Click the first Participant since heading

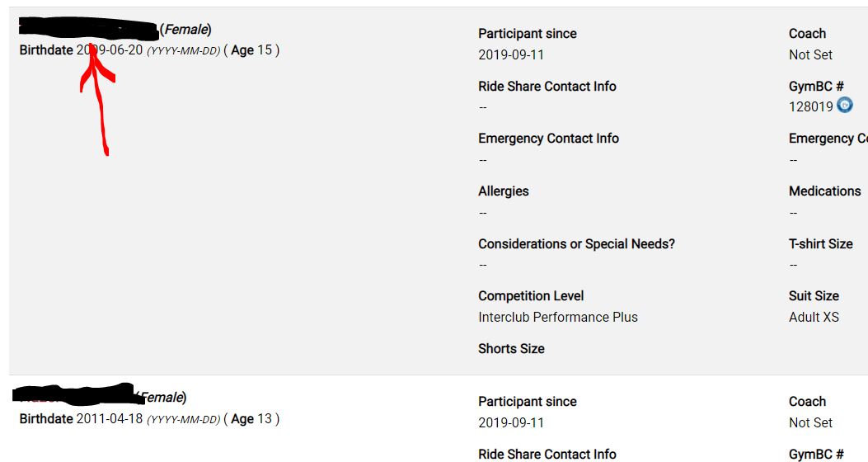point(528,34)
